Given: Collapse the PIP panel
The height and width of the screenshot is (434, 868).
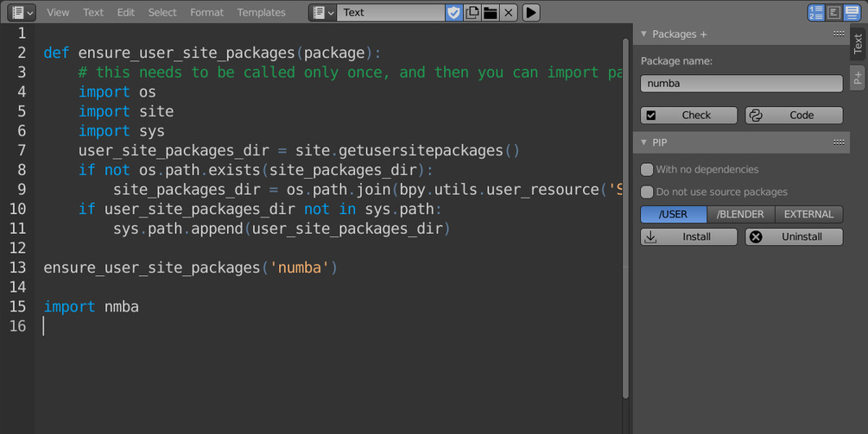Looking at the screenshot, I should click(644, 142).
